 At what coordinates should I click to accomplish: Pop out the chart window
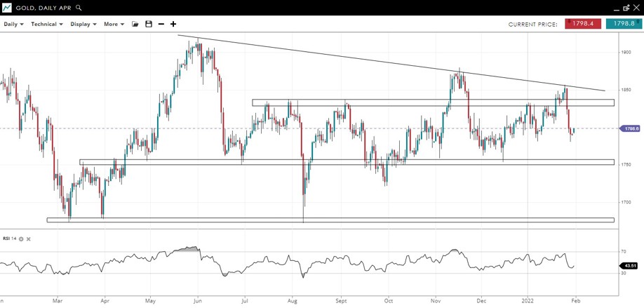[626, 8]
